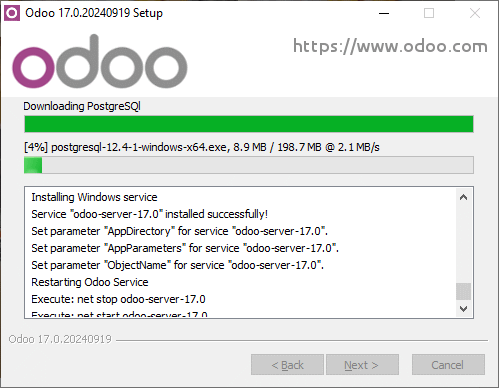Click the log scrollbar down arrow
Viewport: 499px width, 388px height.
tap(463, 308)
